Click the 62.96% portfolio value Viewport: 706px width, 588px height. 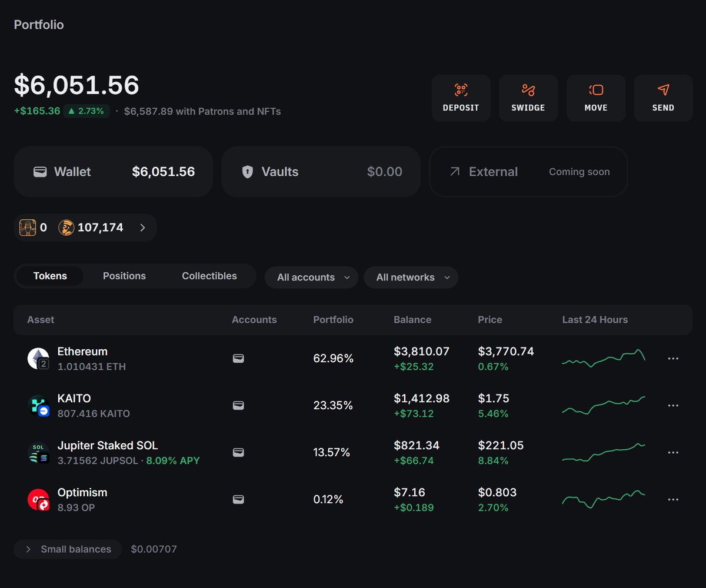[333, 359]
